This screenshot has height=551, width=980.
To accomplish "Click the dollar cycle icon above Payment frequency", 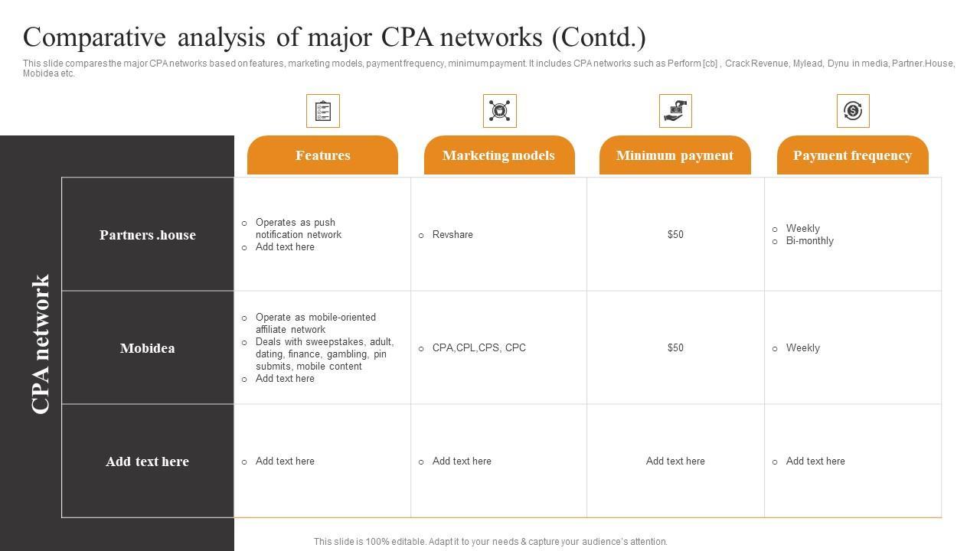I will point(852,111).
